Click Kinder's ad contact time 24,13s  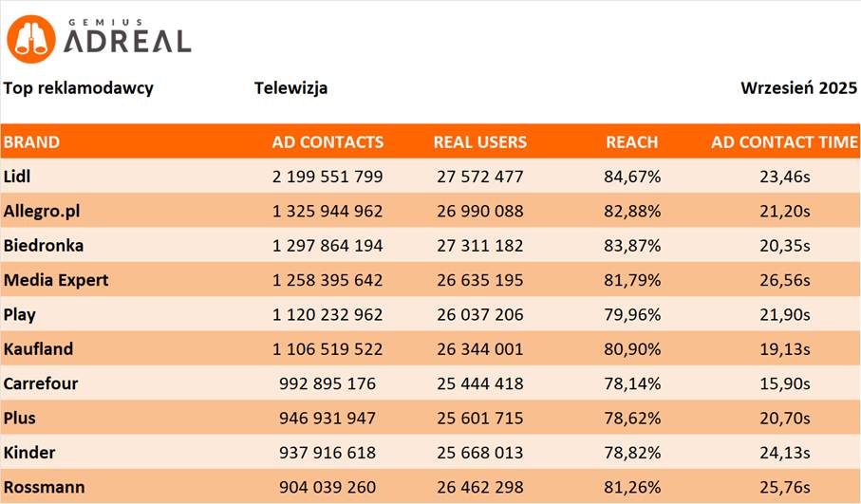(x=783, y=453)
